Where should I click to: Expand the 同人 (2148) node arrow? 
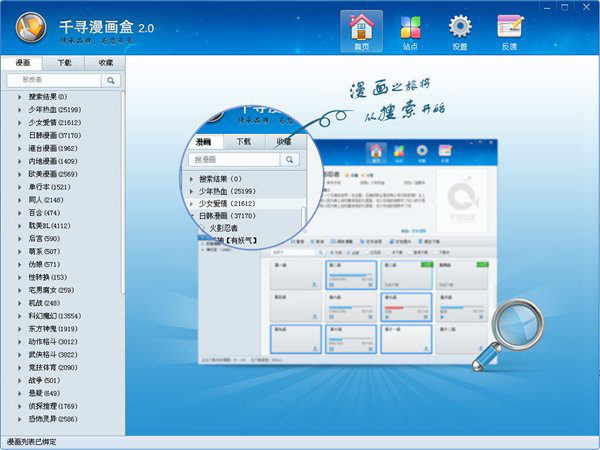click(x=20, y=200)
